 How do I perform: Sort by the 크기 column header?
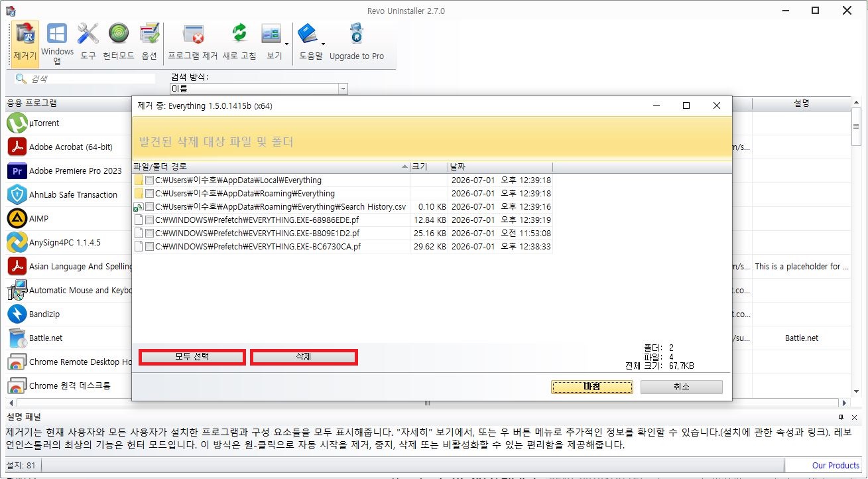click(429, 167)
